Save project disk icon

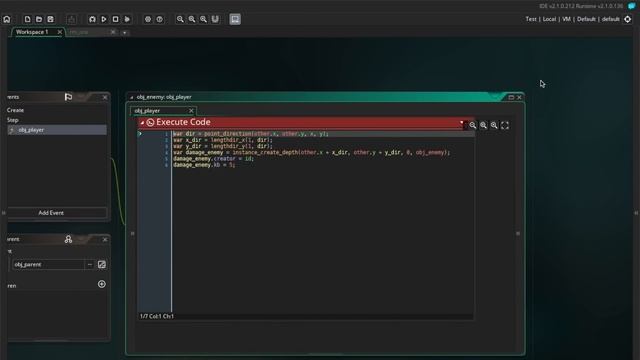coord(50,19)
